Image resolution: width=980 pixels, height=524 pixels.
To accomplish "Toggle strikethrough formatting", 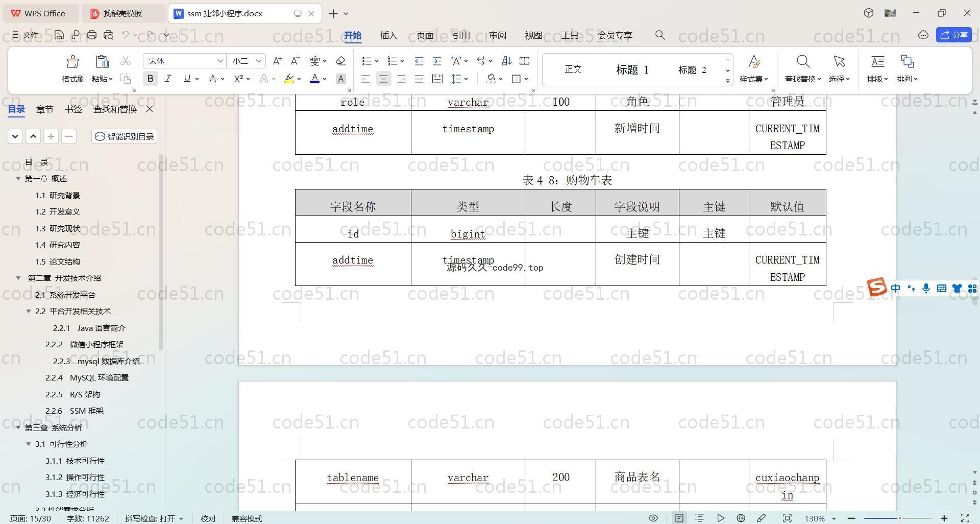I will pyautogui.click(x=212, y=79).
